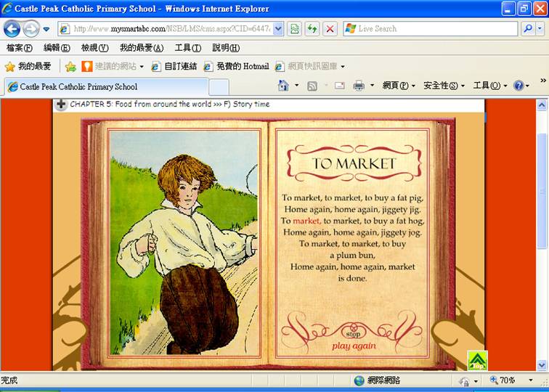
Task: Open search provider options dropdown arrow
Action: (540, 29)
